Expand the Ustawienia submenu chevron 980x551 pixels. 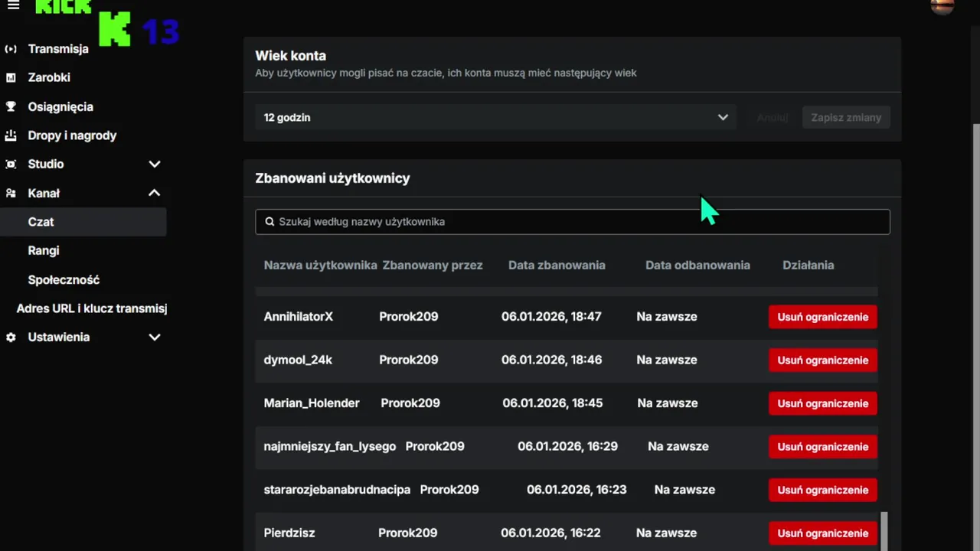(155, 337)
